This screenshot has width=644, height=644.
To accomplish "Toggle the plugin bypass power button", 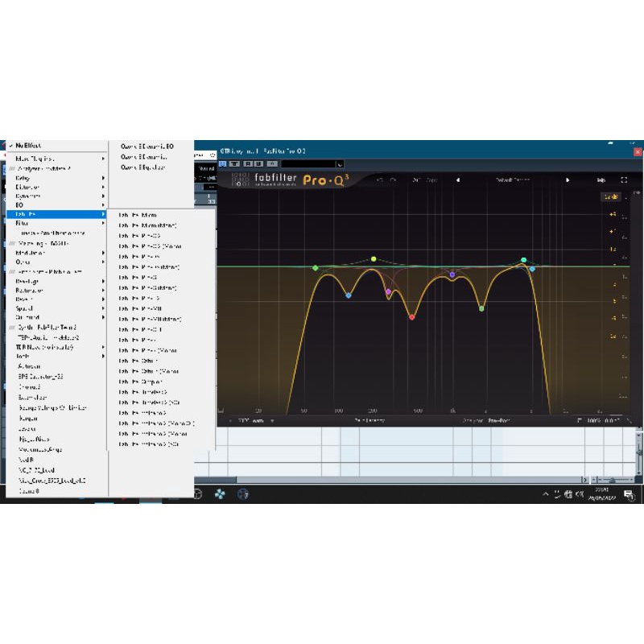I will coord(223,164).
